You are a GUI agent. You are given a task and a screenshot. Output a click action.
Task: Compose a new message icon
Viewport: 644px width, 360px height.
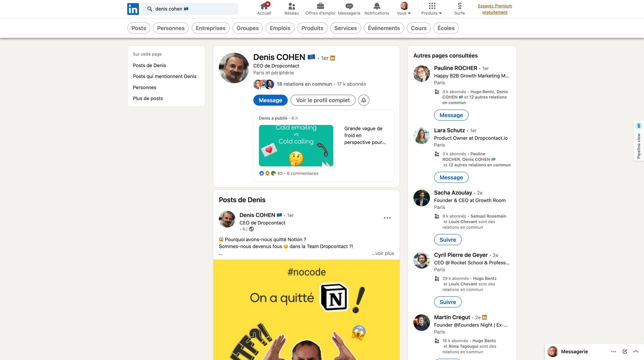(x=625, y=352)
